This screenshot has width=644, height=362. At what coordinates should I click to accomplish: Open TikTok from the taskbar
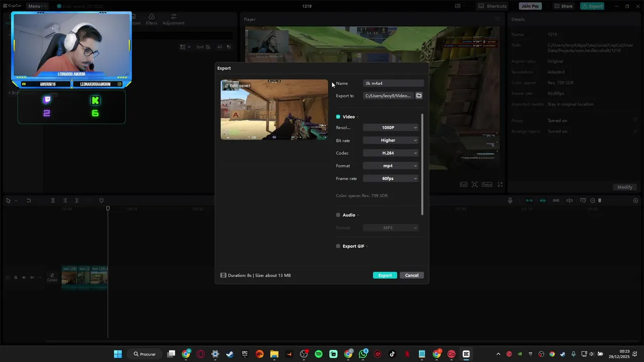click(x=392, y=354)
